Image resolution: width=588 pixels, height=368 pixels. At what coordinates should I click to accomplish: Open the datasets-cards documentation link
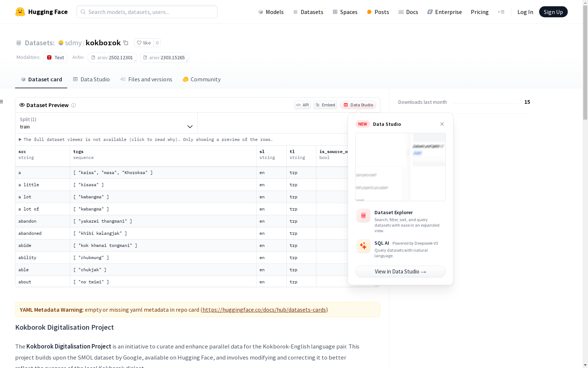pyautogui.click(x=264, y=310)
